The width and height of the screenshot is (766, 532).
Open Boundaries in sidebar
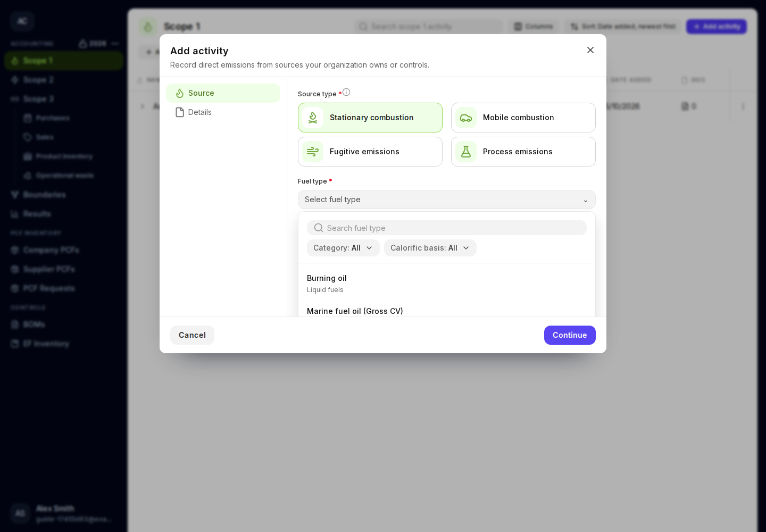click(x=64, y=195)
